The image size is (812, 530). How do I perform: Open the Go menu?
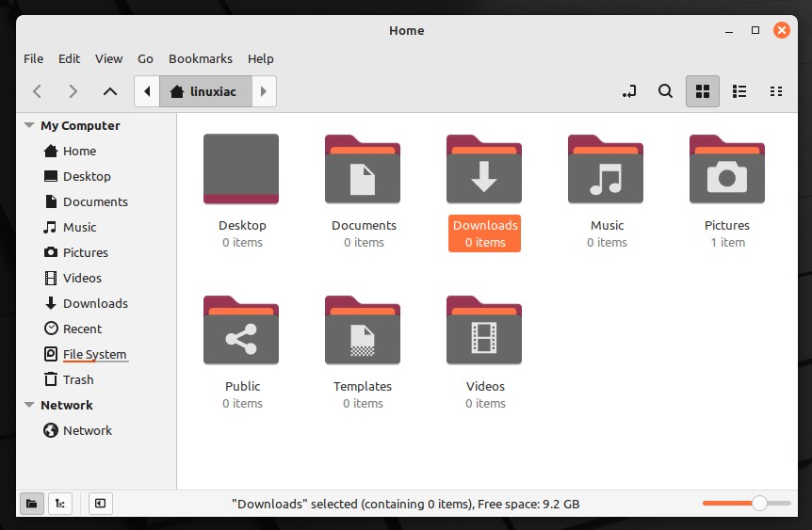[145, 59]
